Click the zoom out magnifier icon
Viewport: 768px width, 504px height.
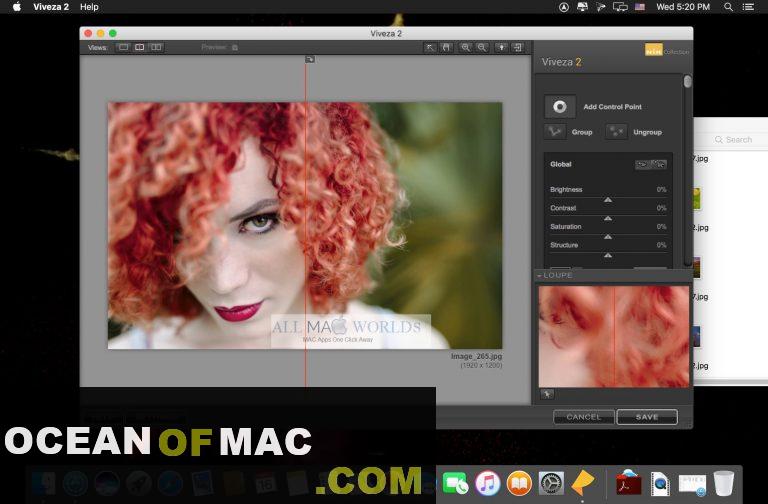pos(482,47)
